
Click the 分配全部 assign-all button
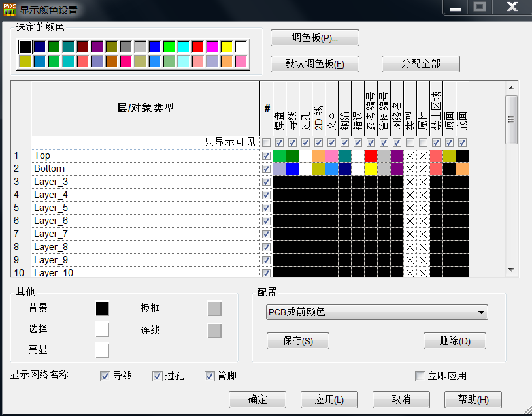[420, 63]
